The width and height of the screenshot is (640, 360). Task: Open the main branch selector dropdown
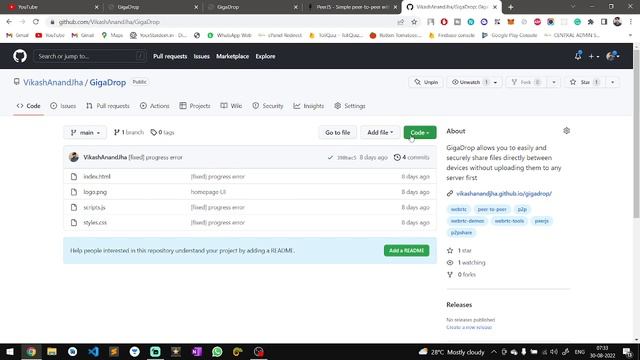click(85, 132)
